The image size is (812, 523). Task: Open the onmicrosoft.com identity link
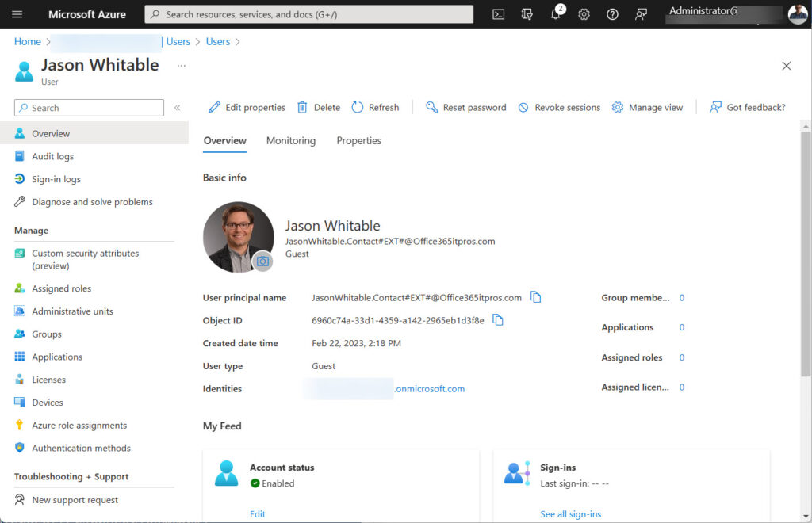(x=430, y=388)
